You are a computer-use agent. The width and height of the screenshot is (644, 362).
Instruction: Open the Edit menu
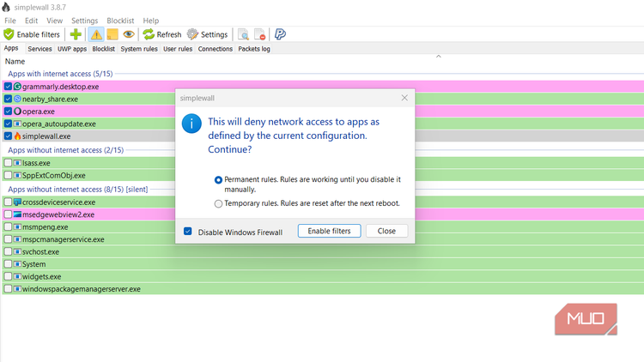coord(31,21)
